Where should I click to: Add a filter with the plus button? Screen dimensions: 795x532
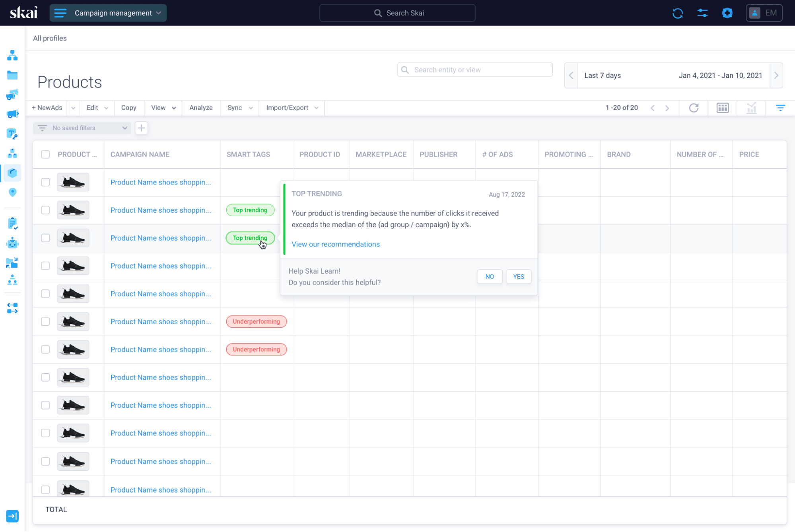coord(141,128)
